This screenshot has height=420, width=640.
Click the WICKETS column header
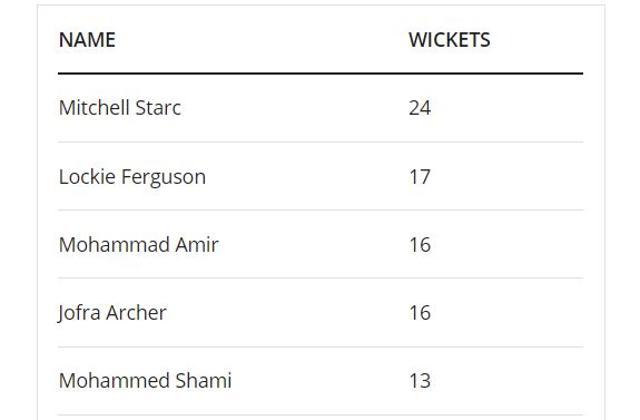coord(449,40)
